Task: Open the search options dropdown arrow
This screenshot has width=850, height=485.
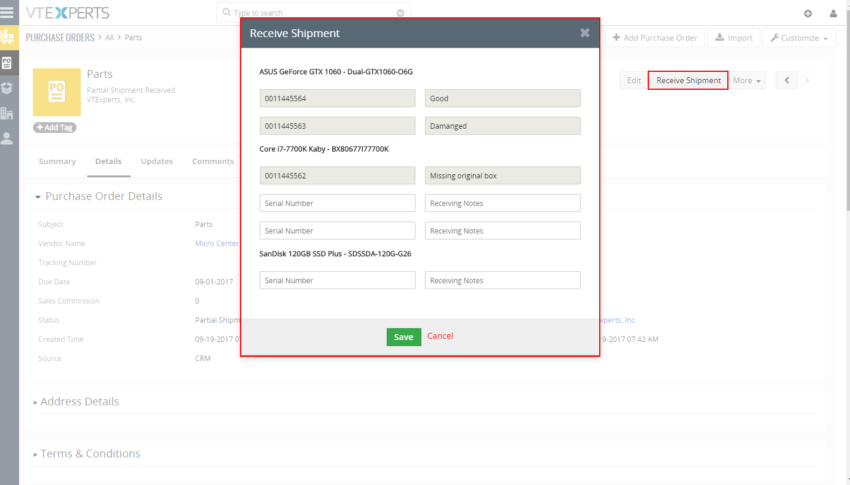Action: (x=400, y=12)
